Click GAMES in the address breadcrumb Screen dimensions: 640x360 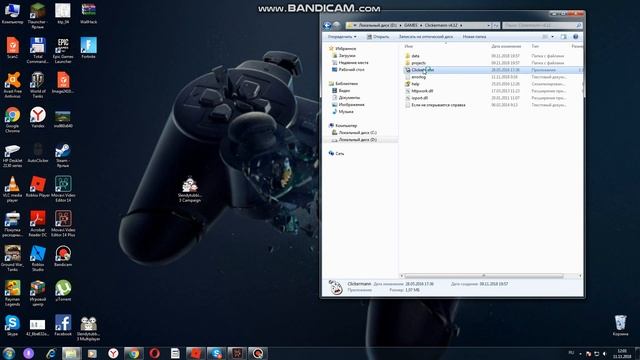[x=411, y=25]
